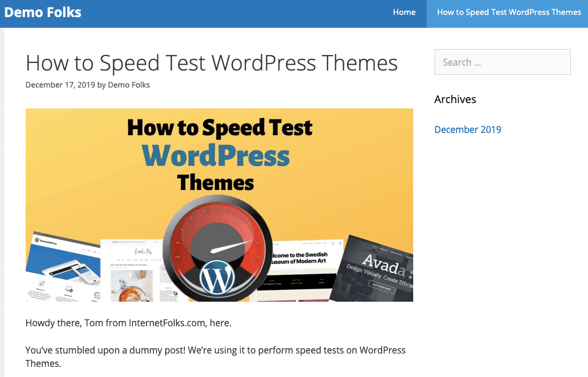Click the Archives widget heading
588x377 pixels.
(455, 99)
